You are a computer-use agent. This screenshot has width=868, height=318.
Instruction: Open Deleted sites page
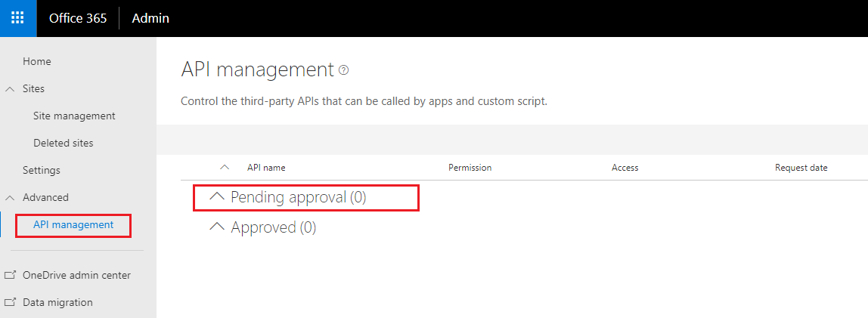pos(64,144)
